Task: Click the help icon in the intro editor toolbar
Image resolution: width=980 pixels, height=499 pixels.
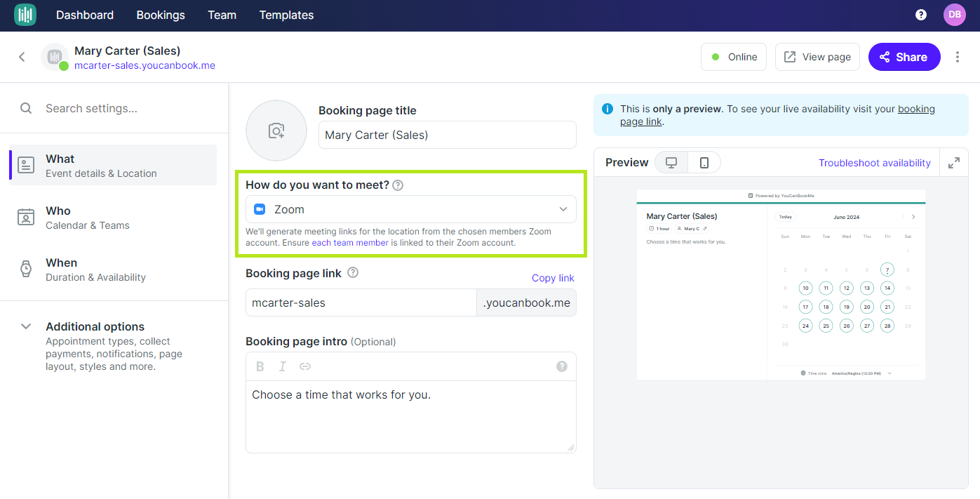Action: click(562, 366)
